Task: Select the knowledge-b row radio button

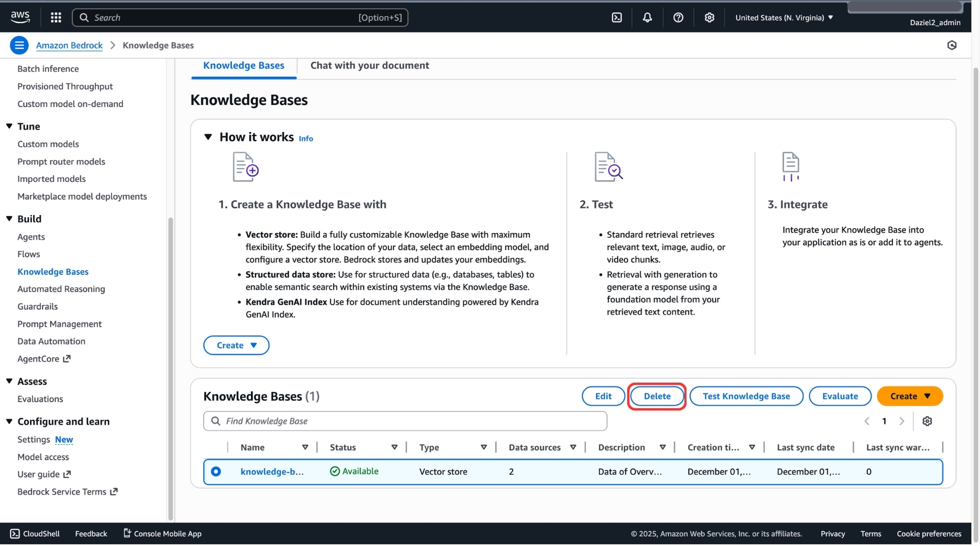Action: pyautogui.click(x=216, y=471)
